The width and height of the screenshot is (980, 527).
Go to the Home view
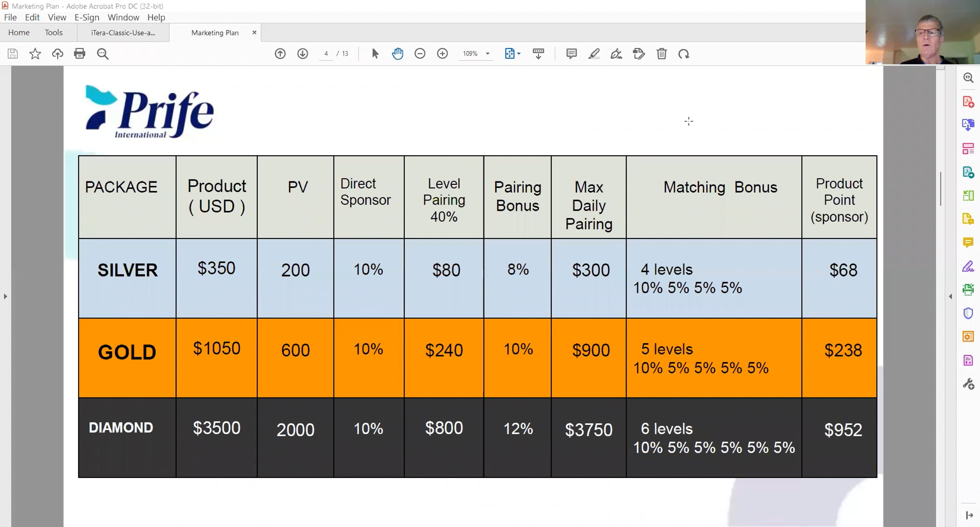[x=19, y=32]
